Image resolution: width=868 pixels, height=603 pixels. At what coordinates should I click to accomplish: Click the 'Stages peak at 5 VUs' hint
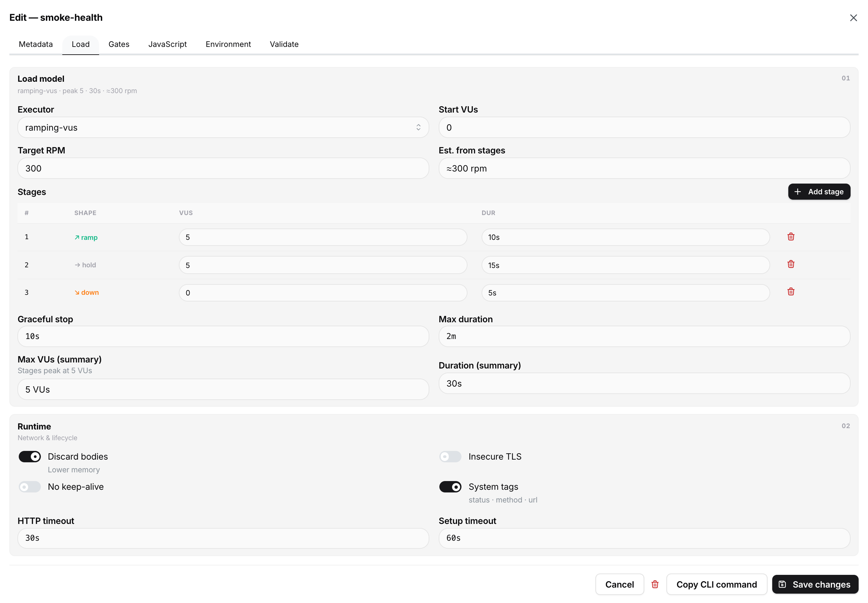tap(55, 371)
